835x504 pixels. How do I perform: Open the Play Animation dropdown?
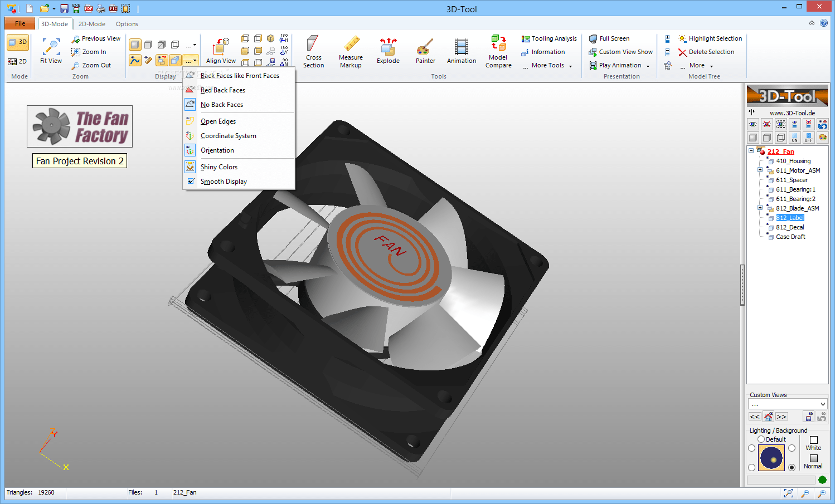coord(648,65)
